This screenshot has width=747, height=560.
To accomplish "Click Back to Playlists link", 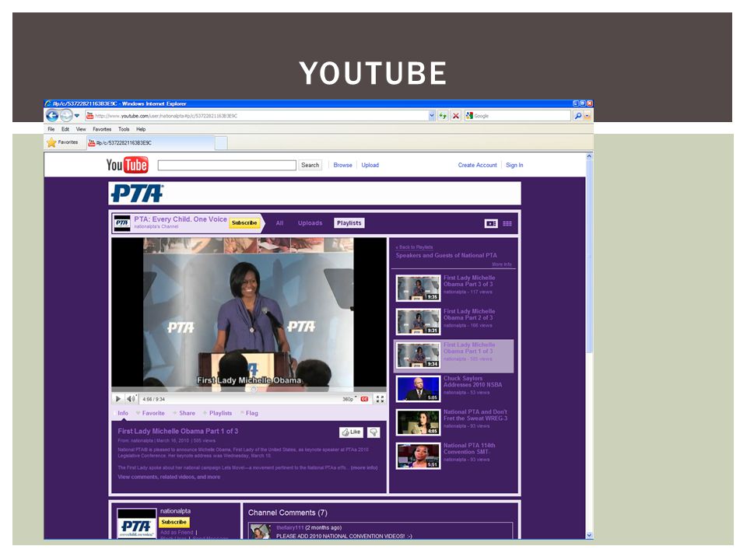I will (414, 247).
